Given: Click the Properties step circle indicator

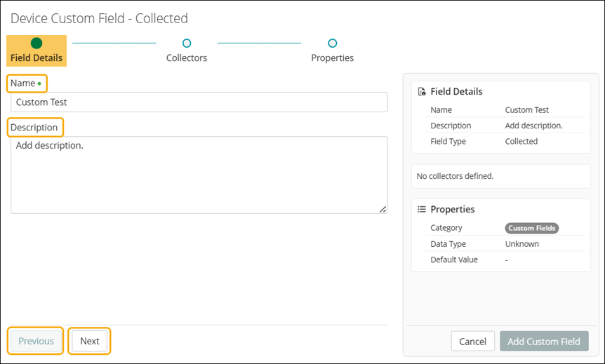Looking at the screenshot, I should tap(333, 43).
